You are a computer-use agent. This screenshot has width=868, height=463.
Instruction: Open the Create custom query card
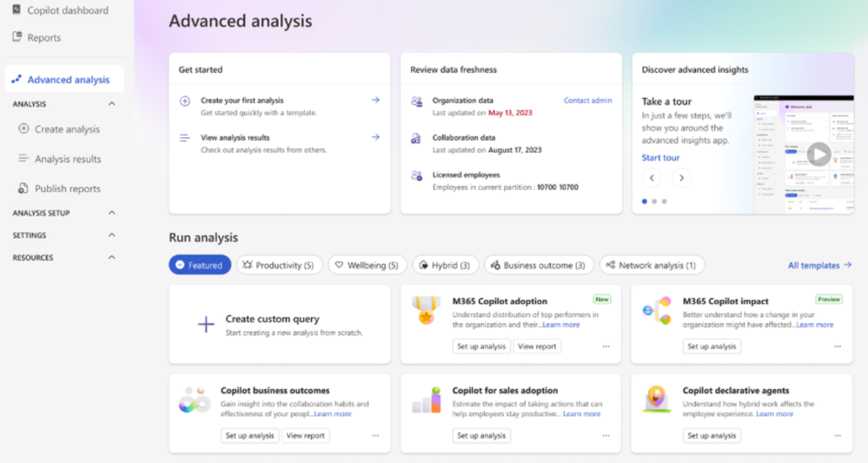280,325
